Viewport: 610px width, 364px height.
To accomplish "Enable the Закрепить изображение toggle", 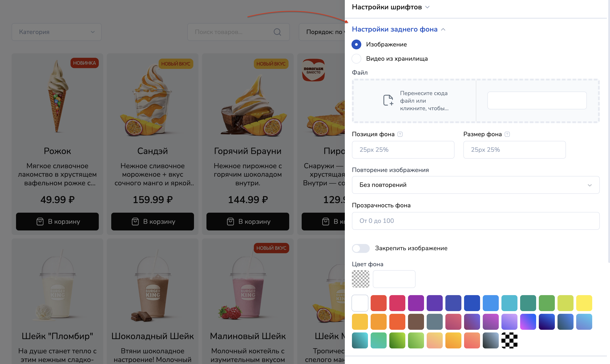I will [x=361, y=248].
